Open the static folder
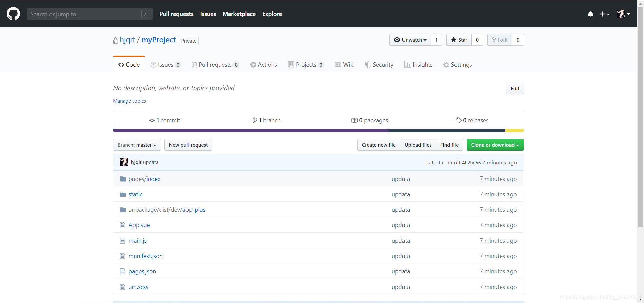 [x=136, y=194]
